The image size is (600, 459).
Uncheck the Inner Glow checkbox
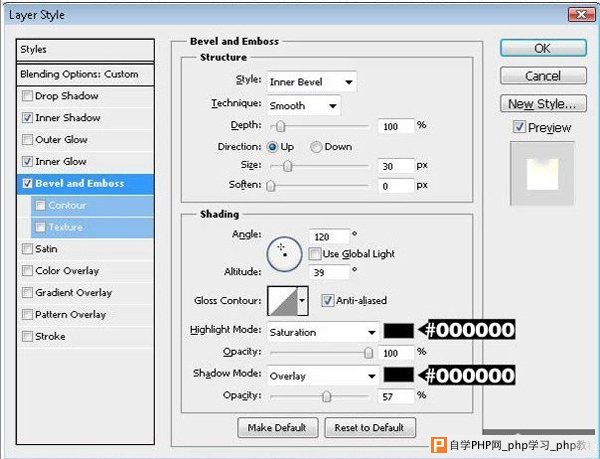(x=27, y=161)
